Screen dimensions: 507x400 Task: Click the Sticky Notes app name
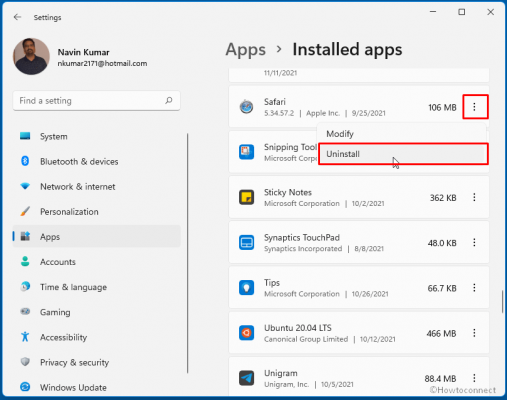click(288, 192)
